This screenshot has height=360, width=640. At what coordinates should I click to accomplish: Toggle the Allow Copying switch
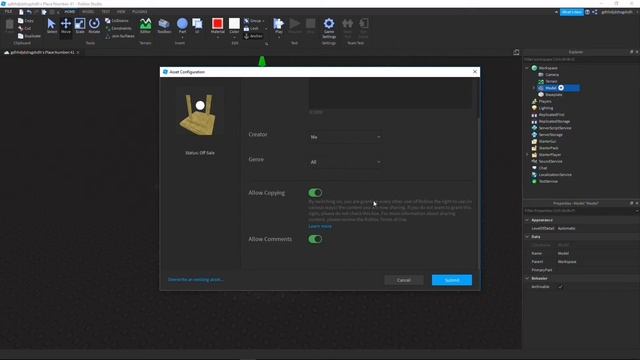click(315, 193)
